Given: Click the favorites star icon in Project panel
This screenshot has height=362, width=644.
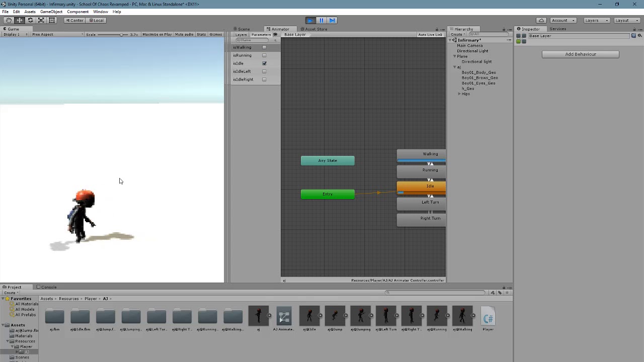Looking at the screenshot, I should 507,293.
